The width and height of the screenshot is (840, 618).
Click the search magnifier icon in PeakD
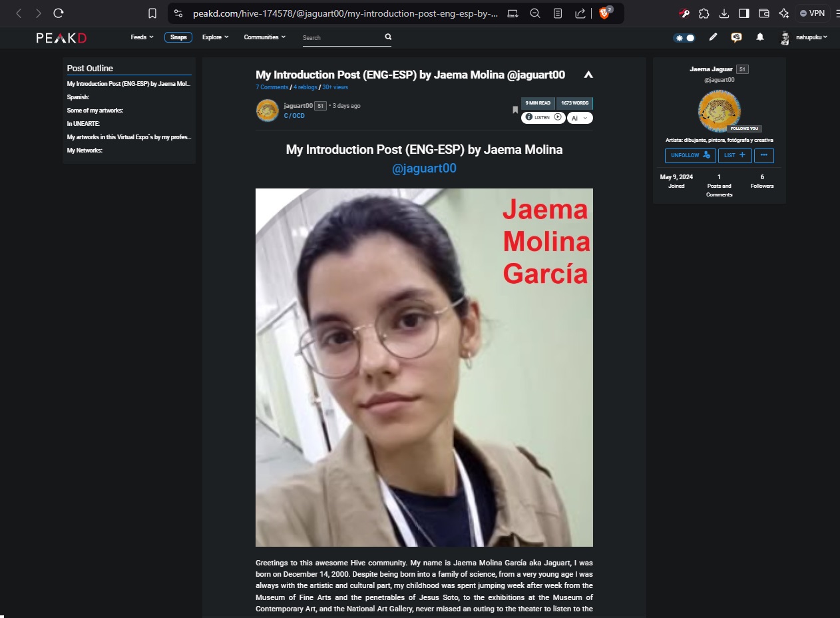388,37
